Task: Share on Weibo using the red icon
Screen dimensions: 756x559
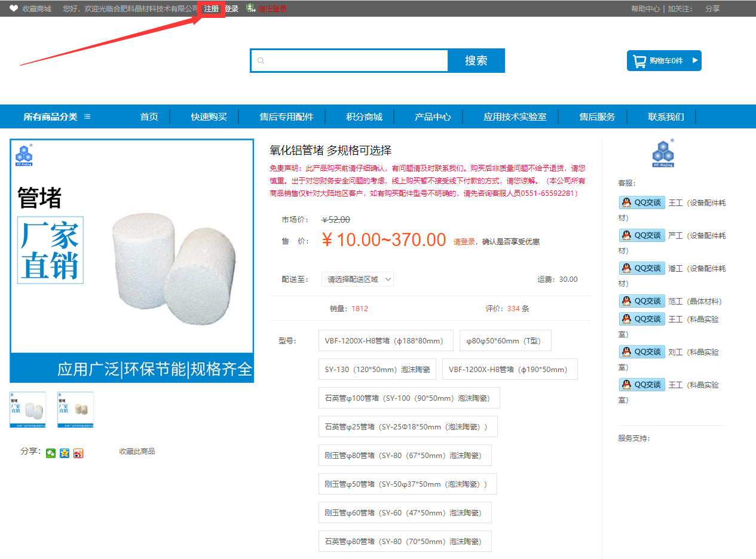Action: 78,453
